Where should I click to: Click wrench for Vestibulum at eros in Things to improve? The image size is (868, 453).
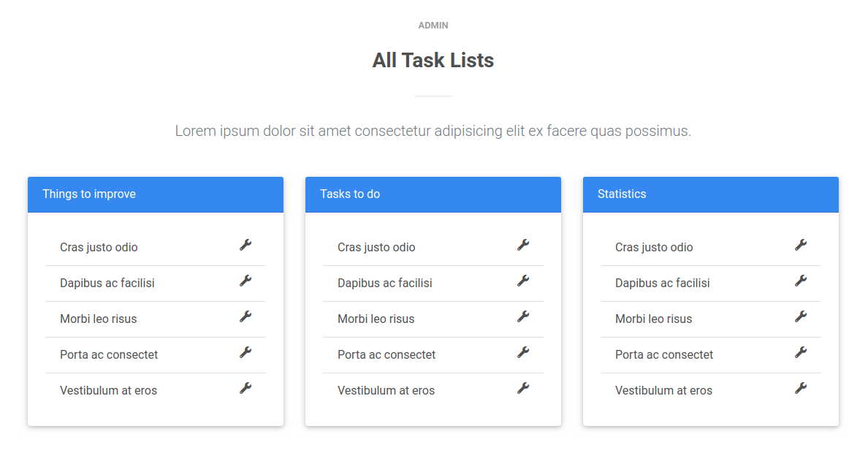pyautogui.click(x=245, y=388)
